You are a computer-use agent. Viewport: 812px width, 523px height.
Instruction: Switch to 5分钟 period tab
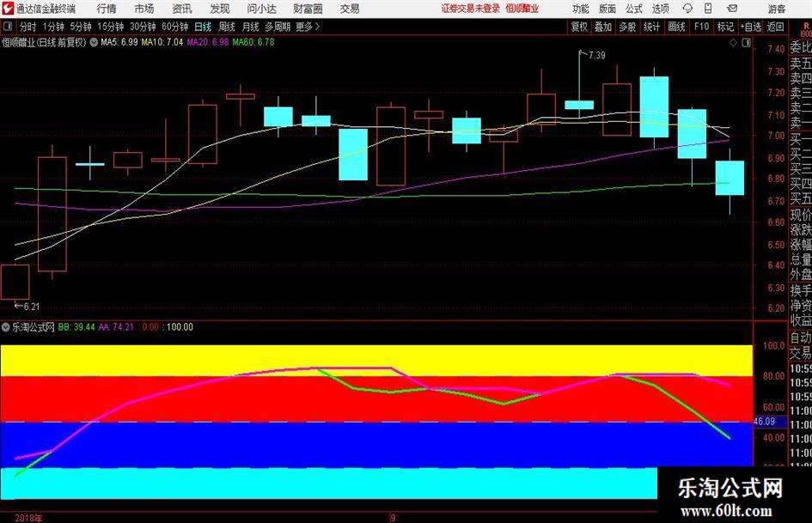pos(80,27)
